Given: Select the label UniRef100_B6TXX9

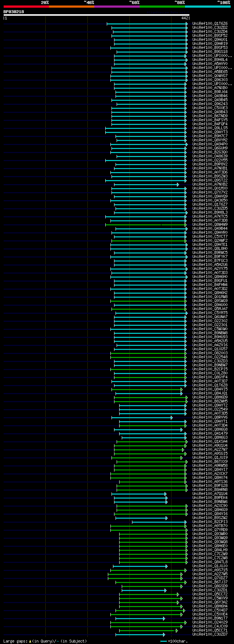Looking at the screenshot, I should click(x=210, y=461).
